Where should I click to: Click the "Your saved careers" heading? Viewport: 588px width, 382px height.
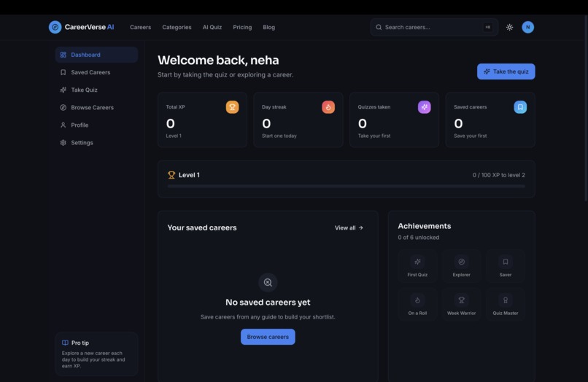click(202, 227)
